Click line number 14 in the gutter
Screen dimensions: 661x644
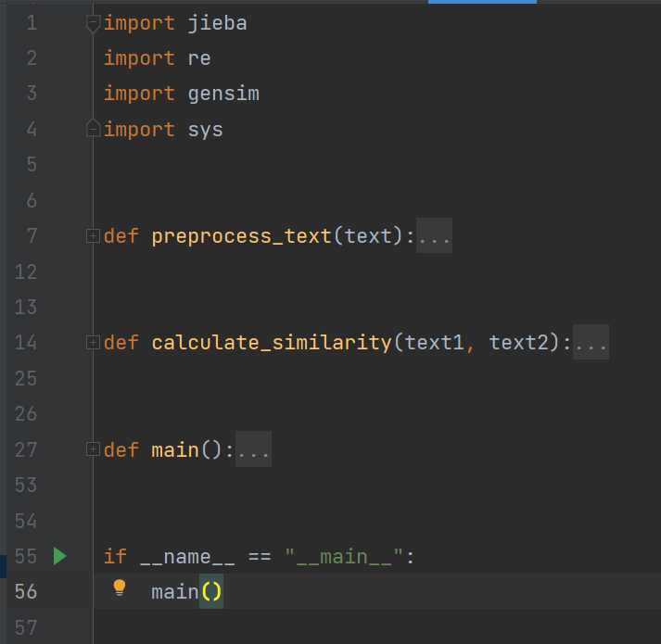coord(26,343)
